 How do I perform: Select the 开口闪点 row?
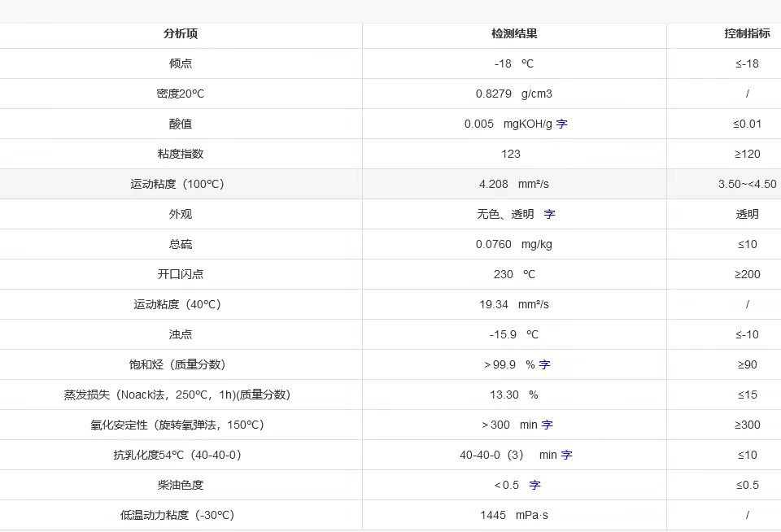coord(181,274)
